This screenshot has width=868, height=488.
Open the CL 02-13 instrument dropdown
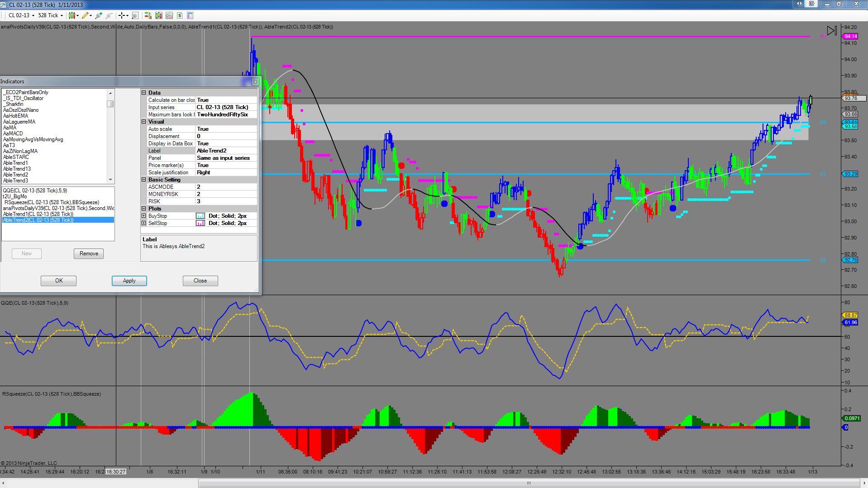point(22,15)
